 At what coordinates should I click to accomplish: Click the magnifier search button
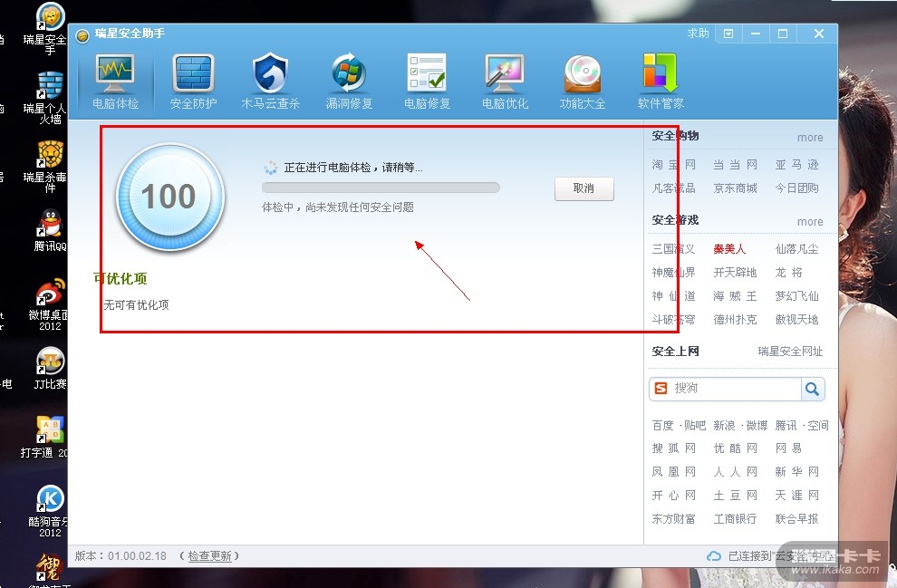tap(813, 389)
